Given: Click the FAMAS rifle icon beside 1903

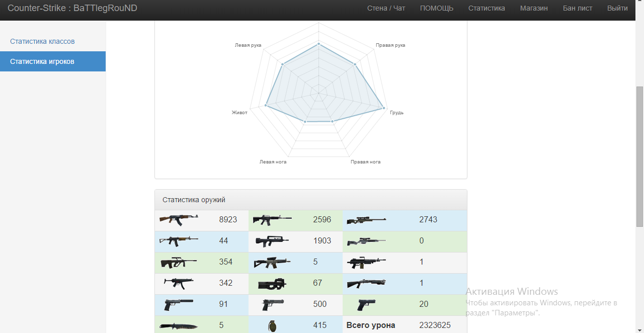Looking at the screenshot, I should pos(272,241).
